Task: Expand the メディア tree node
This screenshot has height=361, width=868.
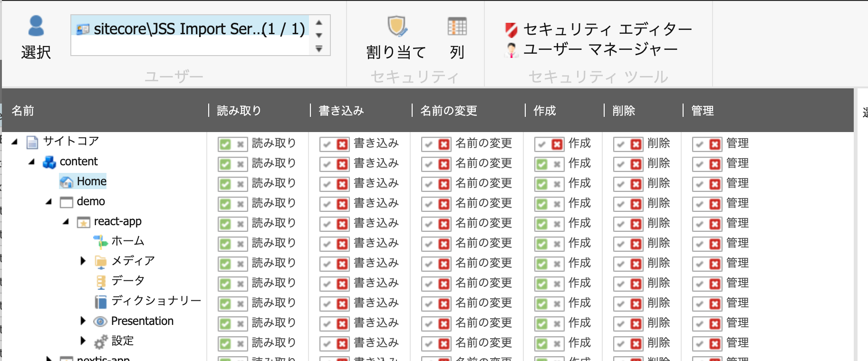Action: [83, 261]
